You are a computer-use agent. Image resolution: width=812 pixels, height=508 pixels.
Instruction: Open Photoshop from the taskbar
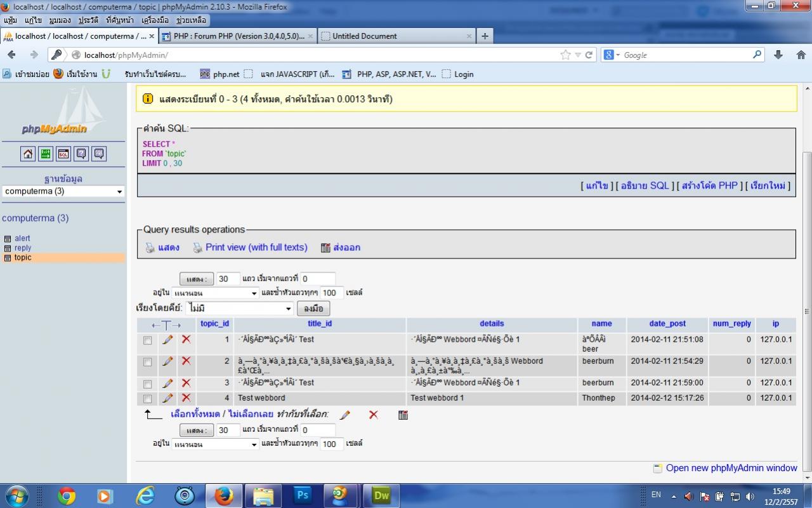pyautogui.click(x=302, y=495)
